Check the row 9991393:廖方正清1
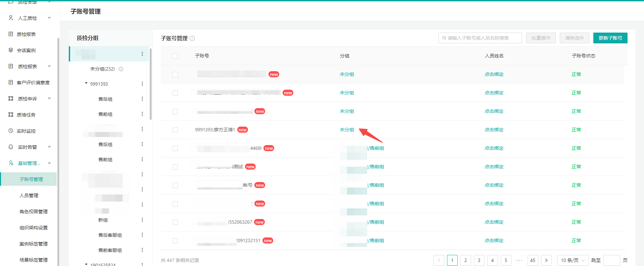644x266 pixels. [175, 130]
